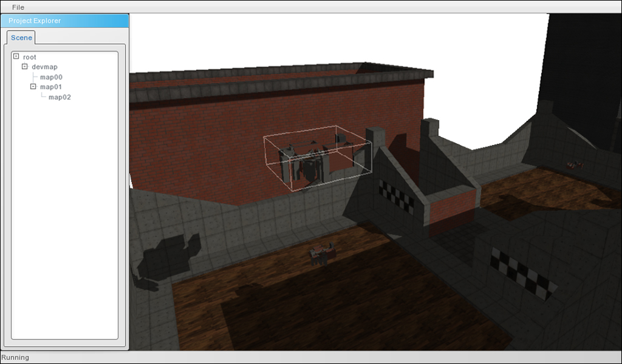This screenshot has height=364, width=622.
Task: Pick the small red object on right platform
Action: [575, 164]
